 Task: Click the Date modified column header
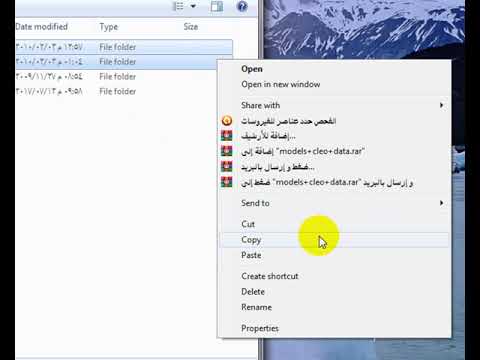click(42, 27)
